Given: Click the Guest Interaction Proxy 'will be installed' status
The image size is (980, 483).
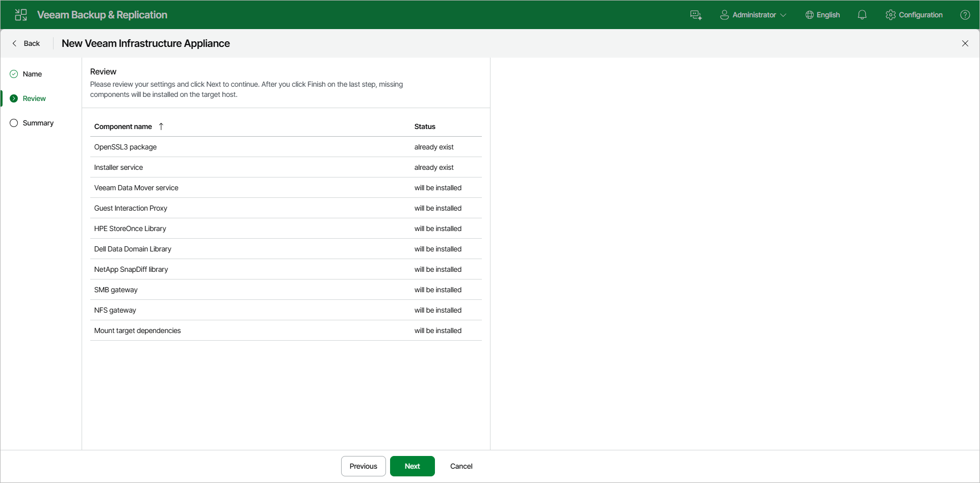Looking at the screenshot, I should coord(438,208).
